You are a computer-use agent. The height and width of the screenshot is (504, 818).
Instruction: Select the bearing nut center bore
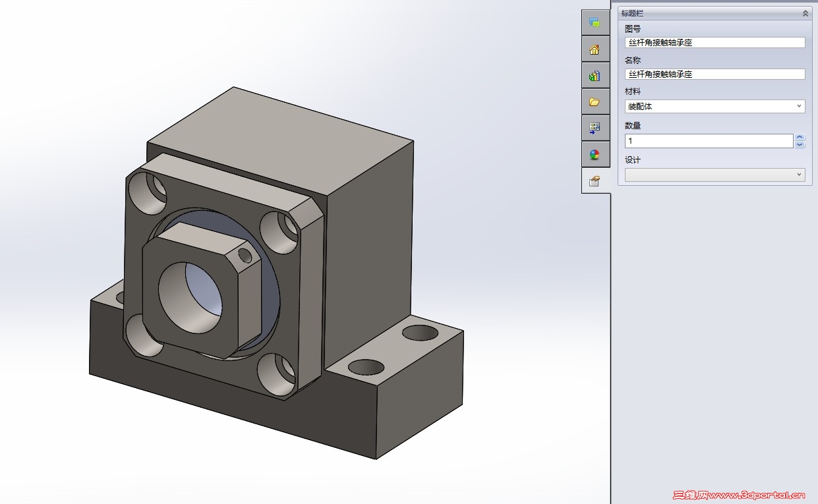click(190, 296)
